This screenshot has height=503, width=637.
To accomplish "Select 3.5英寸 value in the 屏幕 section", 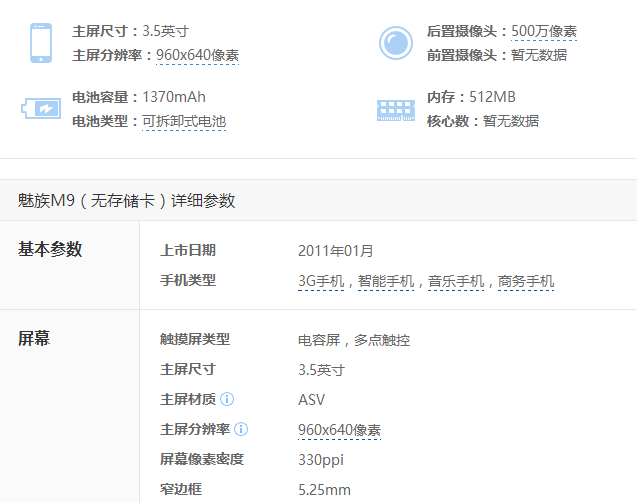I will [x=321, y=370].
